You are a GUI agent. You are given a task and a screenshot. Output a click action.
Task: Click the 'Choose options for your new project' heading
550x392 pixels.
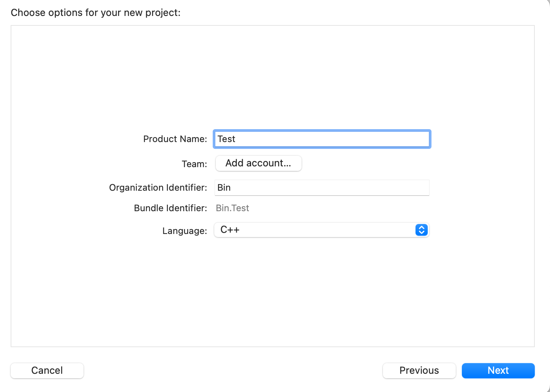tap(96, 13)
